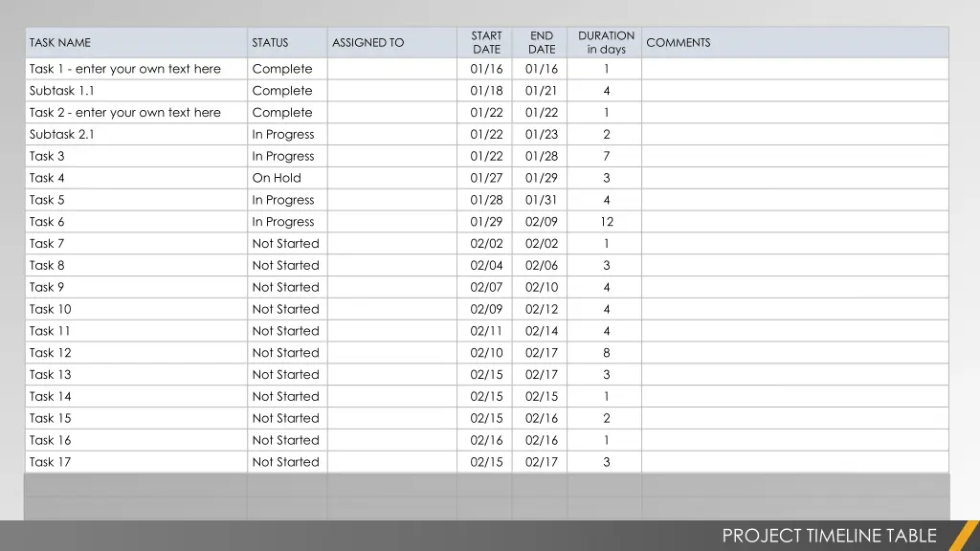Click the COMMENTS column header
The image size is (980, 551).
679,42
